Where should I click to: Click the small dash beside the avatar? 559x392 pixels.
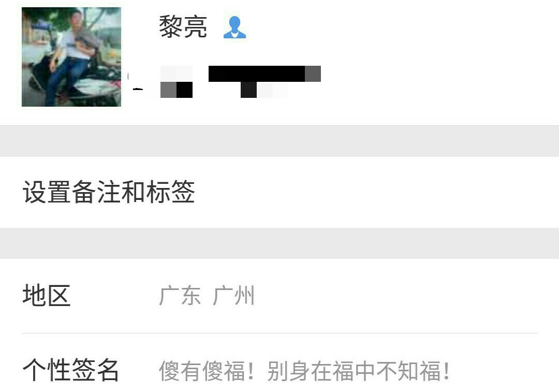click(138, 89)
